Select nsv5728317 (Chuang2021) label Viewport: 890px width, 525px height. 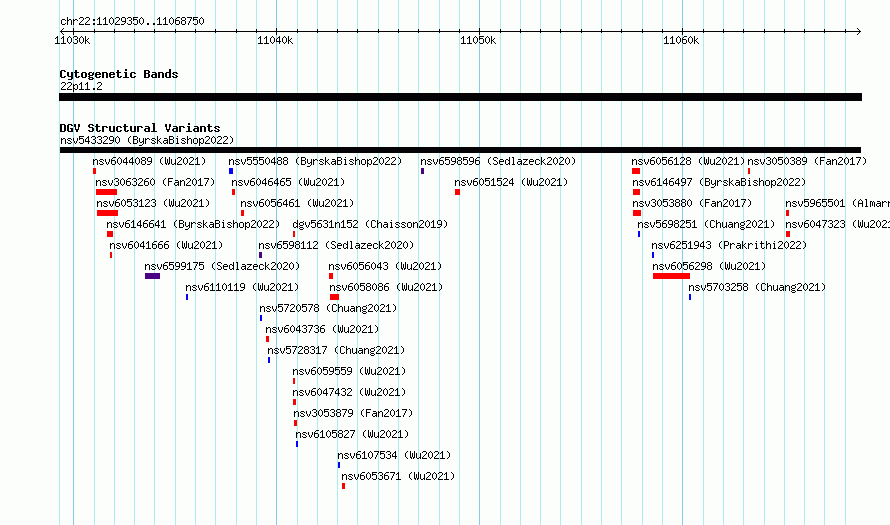[x=336, y=350]
